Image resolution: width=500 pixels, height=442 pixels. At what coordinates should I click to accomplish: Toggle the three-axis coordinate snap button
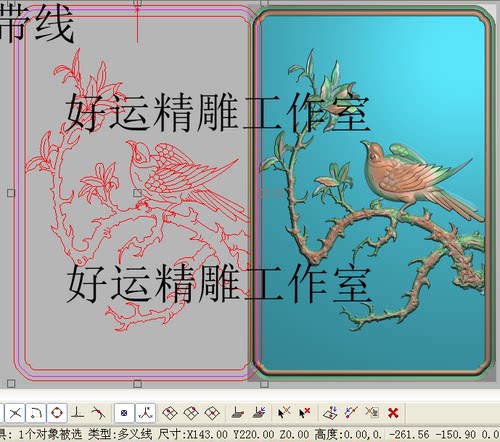pos(145,413)
